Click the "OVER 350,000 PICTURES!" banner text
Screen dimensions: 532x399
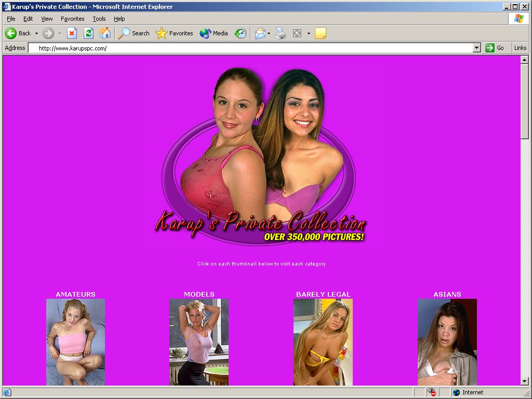(x=314, y=237)
